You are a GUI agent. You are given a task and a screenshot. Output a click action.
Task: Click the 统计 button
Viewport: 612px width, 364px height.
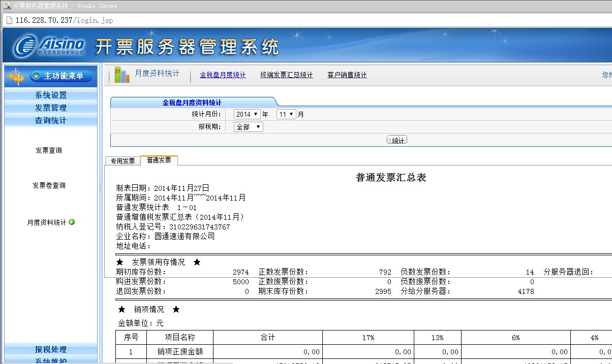(397, 140)
